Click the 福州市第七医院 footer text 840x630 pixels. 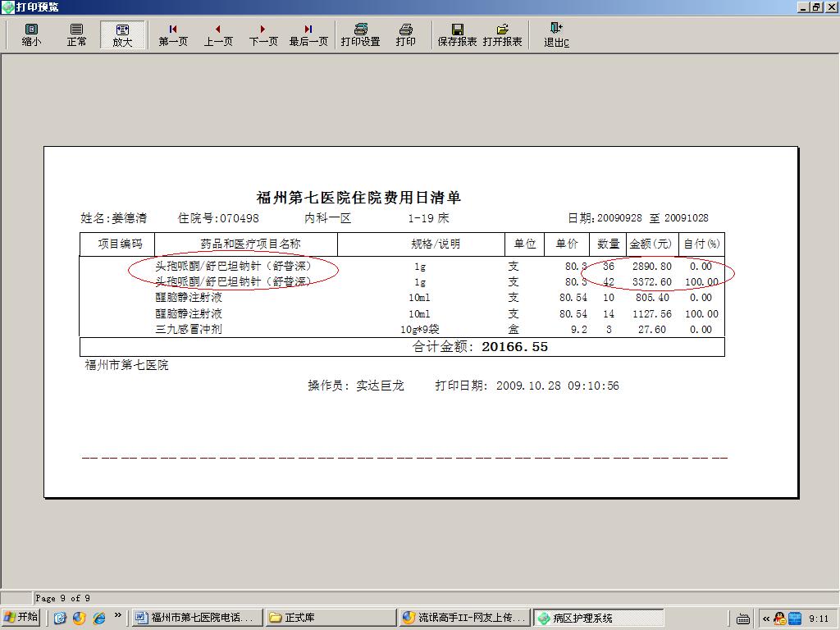pyautogui.click(x=126, y=365)
